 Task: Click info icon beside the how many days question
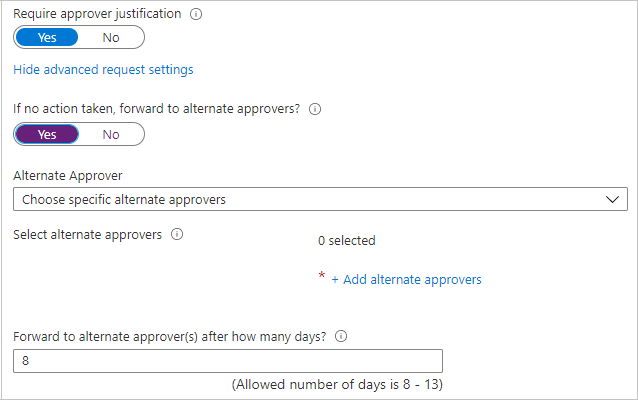pos(341,337)
